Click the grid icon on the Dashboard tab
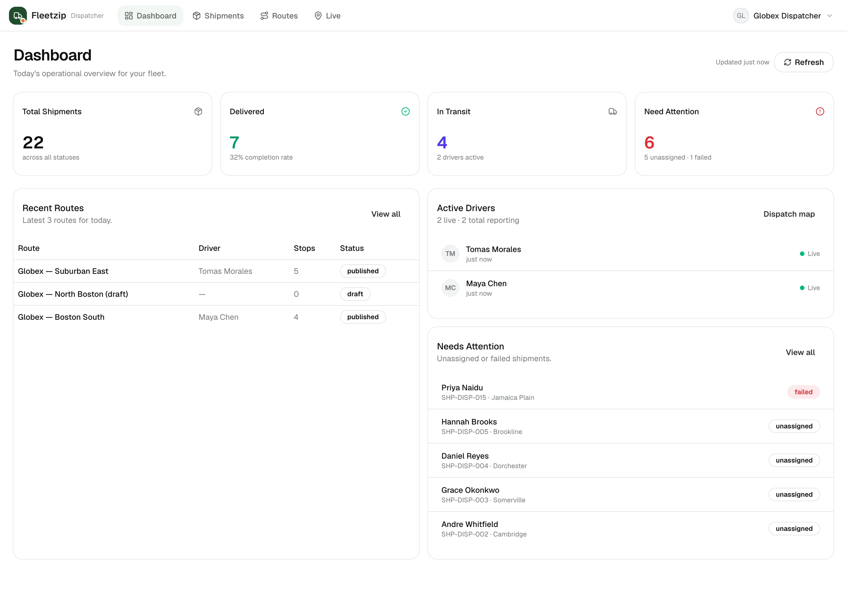Screen dimensions: 847x616 (129, 16)
